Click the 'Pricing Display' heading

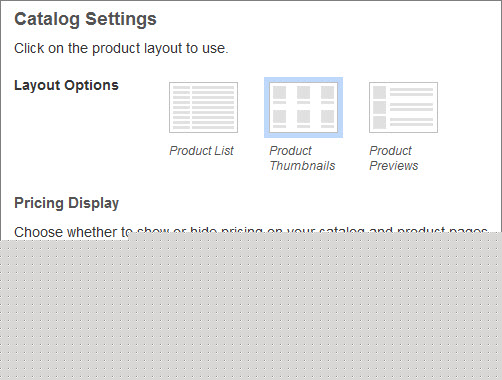coord(66,203)
